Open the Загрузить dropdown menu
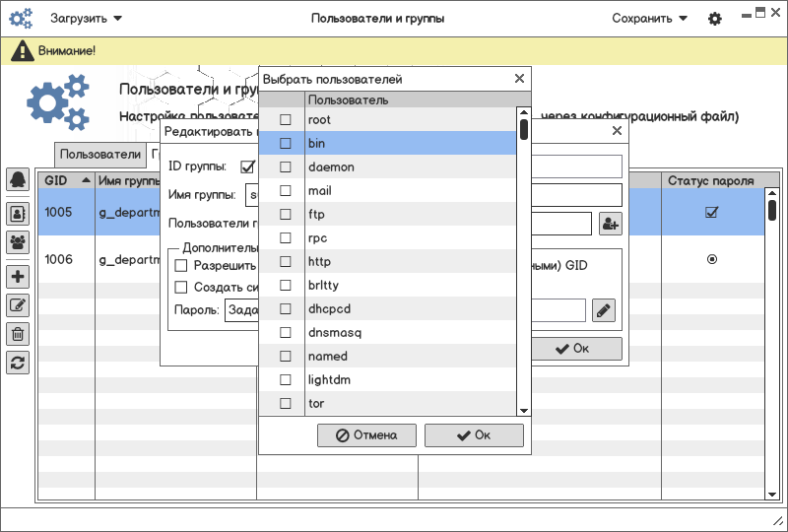Viewport: 788px width, 532px height. pyautogui.click(x=87, y=18)
